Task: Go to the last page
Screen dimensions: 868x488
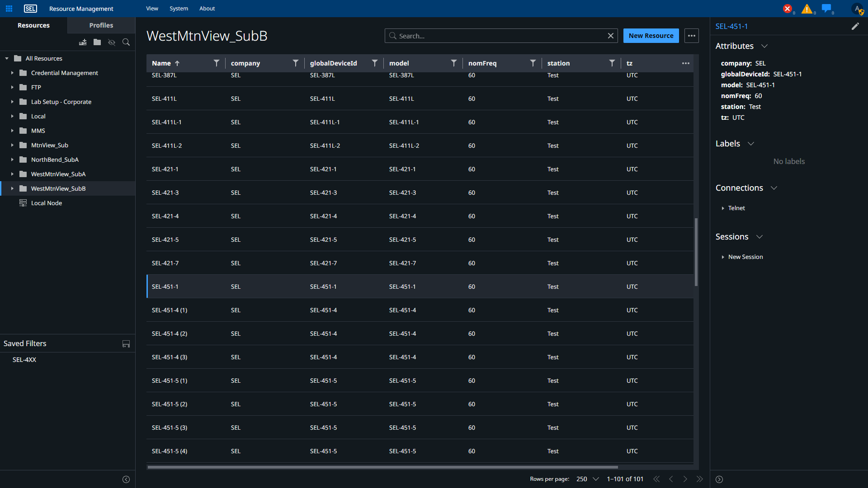Action: tap(700, 479)
